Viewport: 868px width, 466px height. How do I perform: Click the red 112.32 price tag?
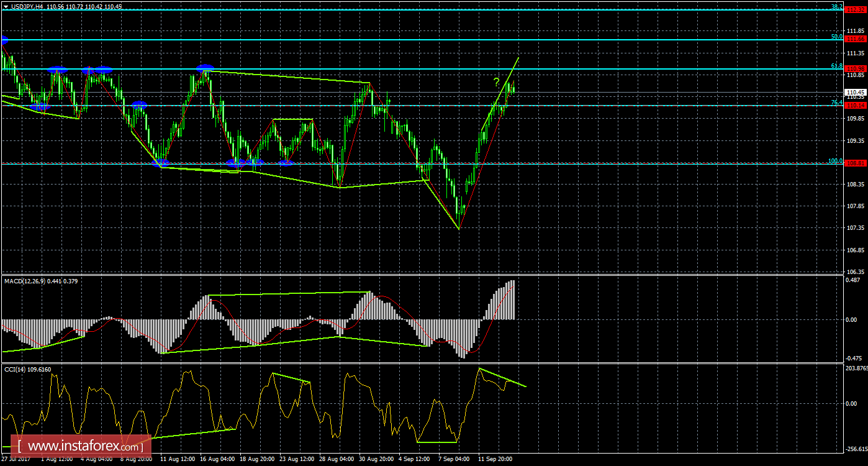(856, 9)
